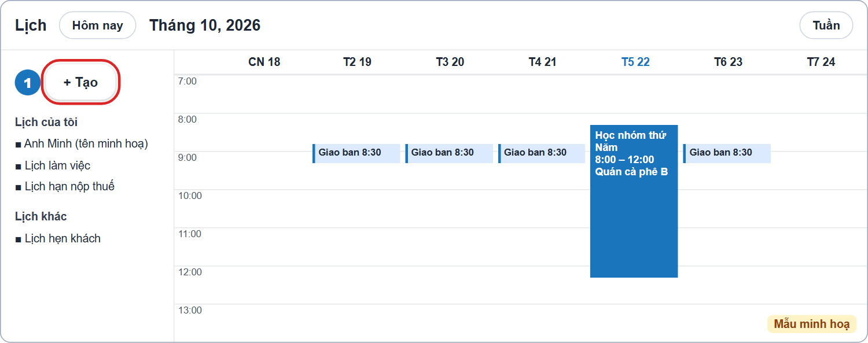Image resolution: width=868 pixels, height=343 pixels.
Task: Expand the Lịch của tôi section
Action: (46, 122)
